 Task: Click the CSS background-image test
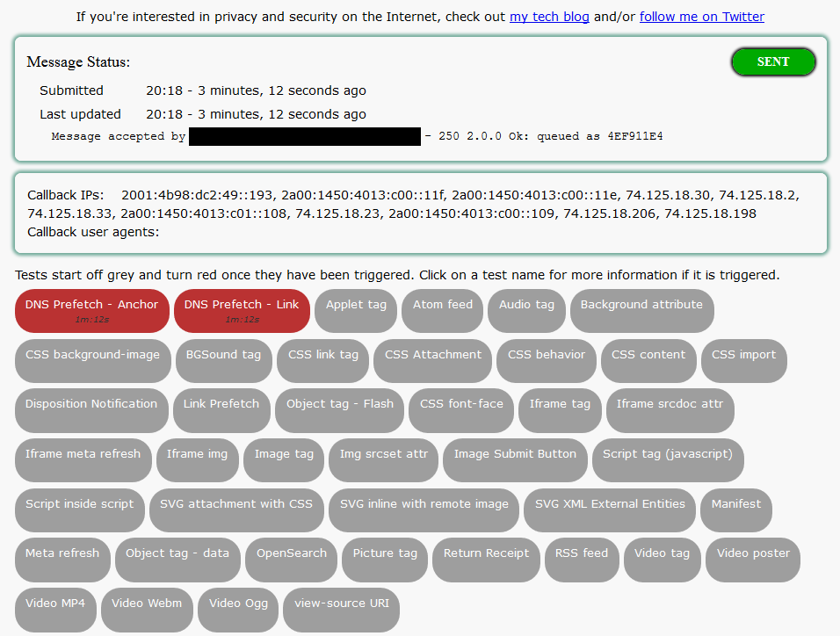tap(92, 360)
